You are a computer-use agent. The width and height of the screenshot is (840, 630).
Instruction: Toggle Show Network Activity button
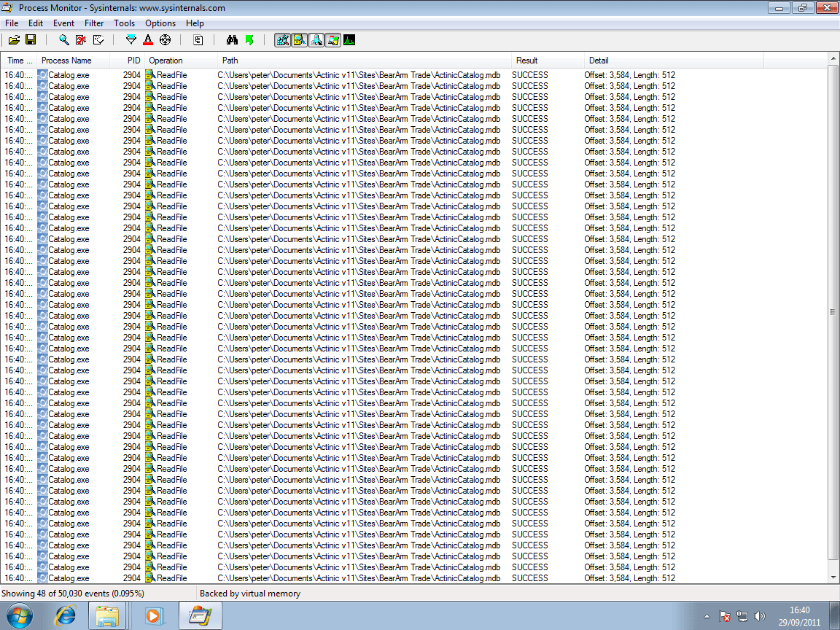(316, 40)
